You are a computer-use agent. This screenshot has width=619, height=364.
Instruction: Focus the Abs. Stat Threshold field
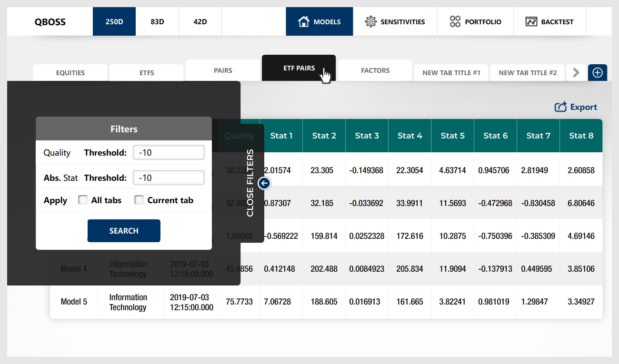click(x=169, y=177)
